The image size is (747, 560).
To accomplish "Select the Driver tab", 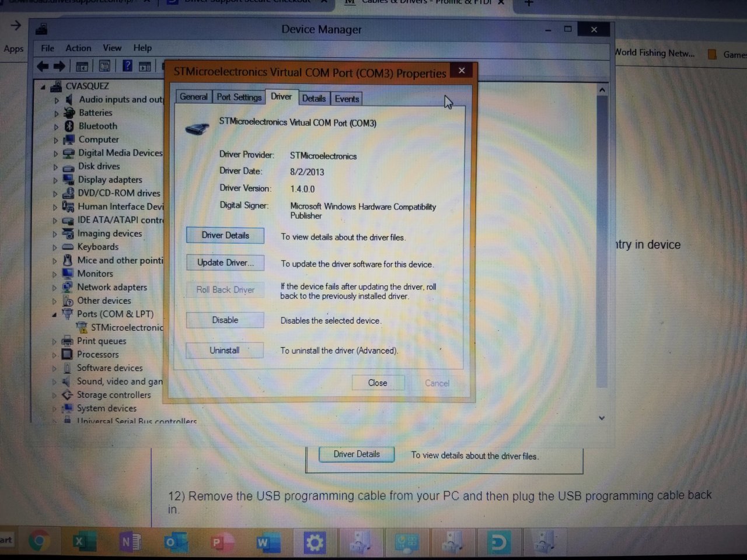I will 281,97.
